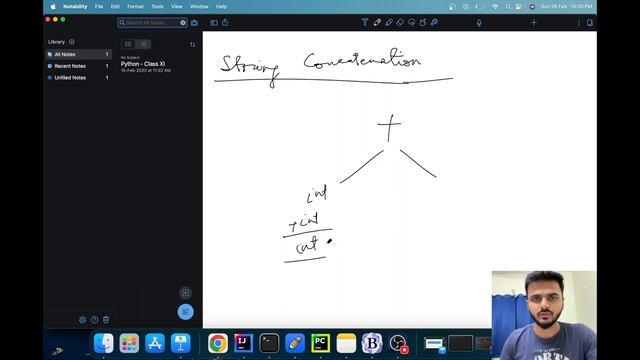Open Keynote from the Dock
Screen dimensions: 640x360
point(180,343)
